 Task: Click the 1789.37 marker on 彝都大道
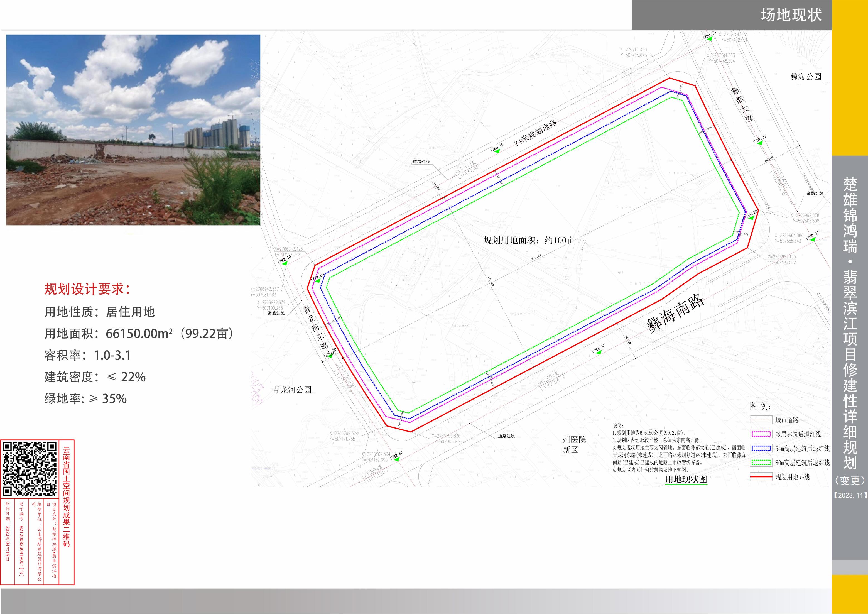[x=761, y=143]
